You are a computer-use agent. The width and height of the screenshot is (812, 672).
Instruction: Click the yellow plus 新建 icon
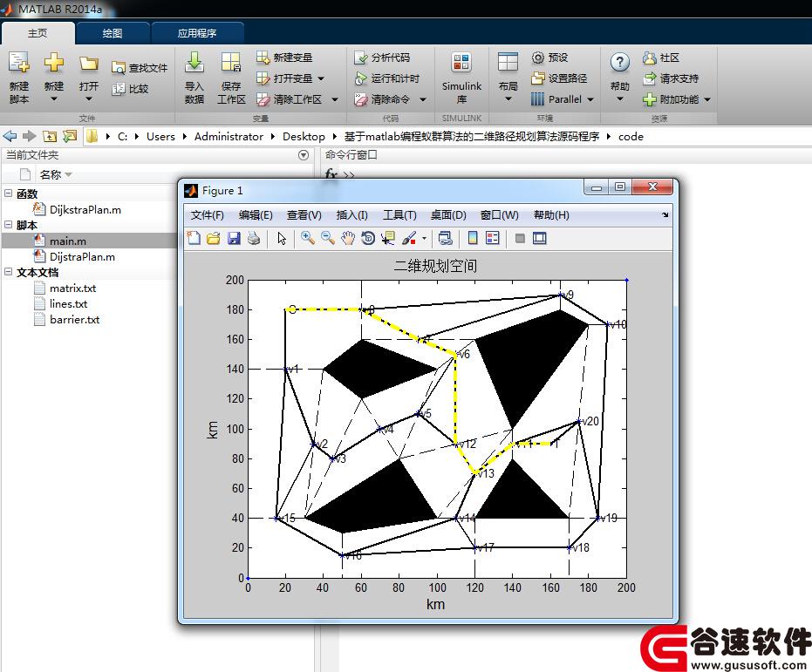(x=53, y=63)
